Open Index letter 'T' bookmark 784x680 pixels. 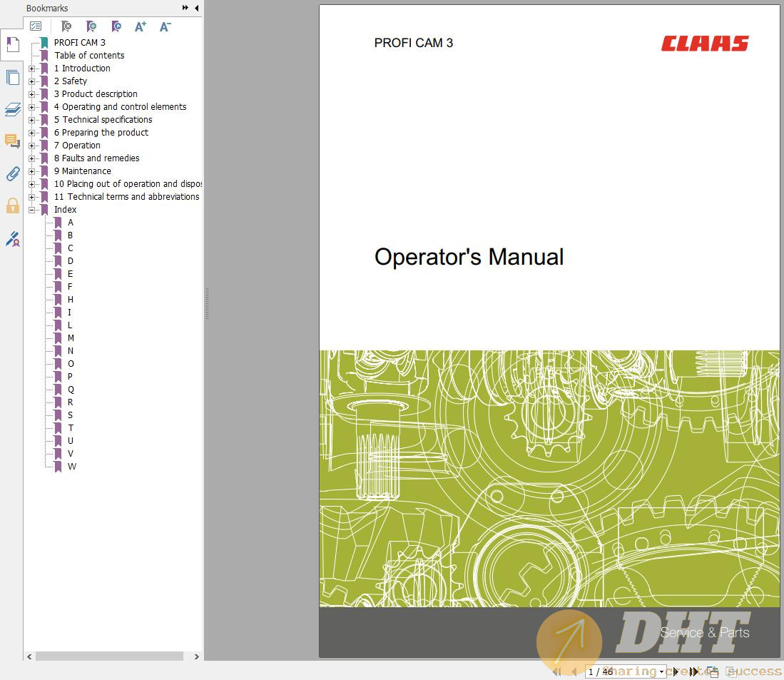pos(71,428)
